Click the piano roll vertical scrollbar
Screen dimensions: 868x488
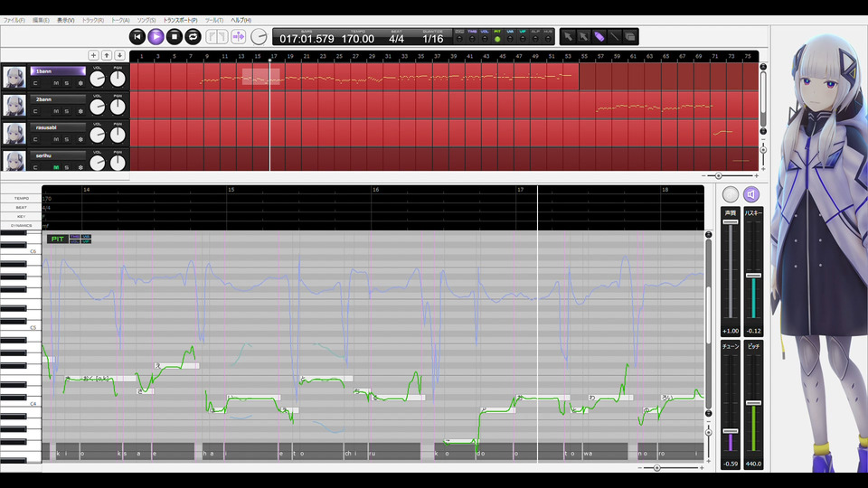708,324
